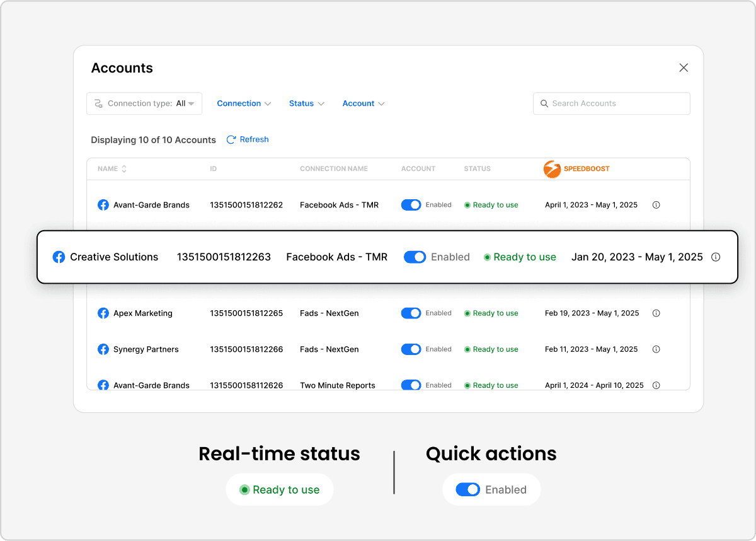Toggle Avant-Garde Brands account off
Screen dimensions: 756x541
[411, 204]
